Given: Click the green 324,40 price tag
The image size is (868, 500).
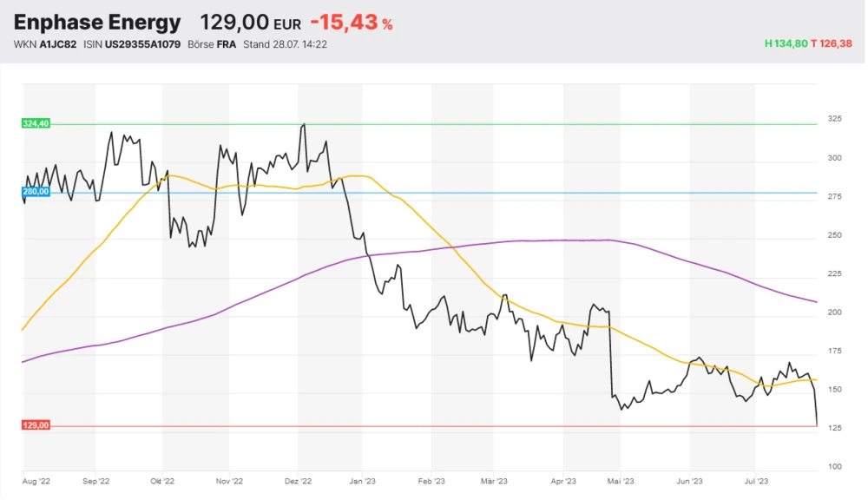Looking at the screenshot, I should coord(36,124).
